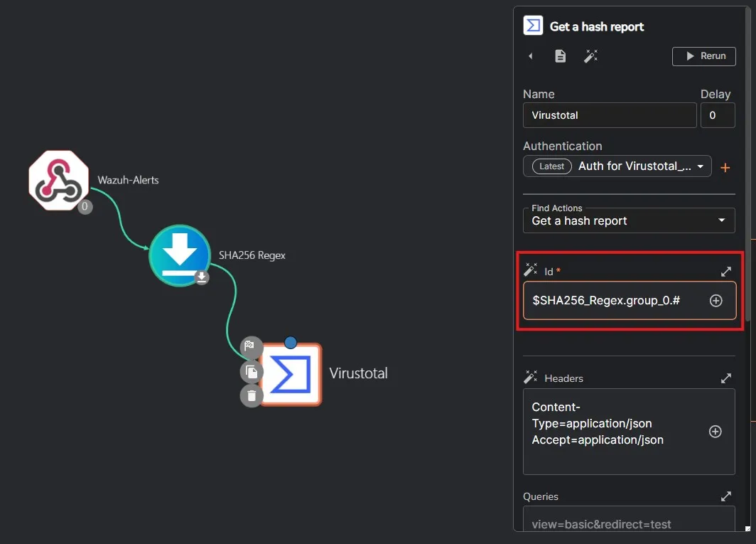Click the flag icon beside Virustotal node
Screen dimensions: 756x544
point(250,348)
